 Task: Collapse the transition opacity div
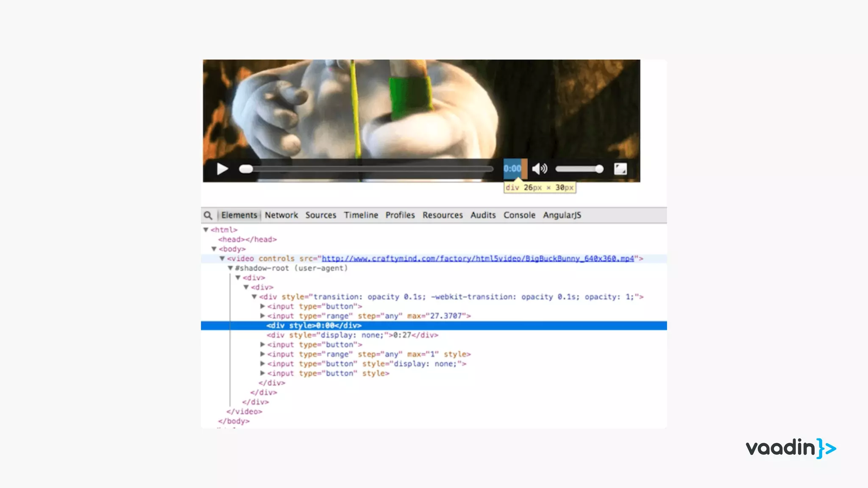(x=254, y=297)
